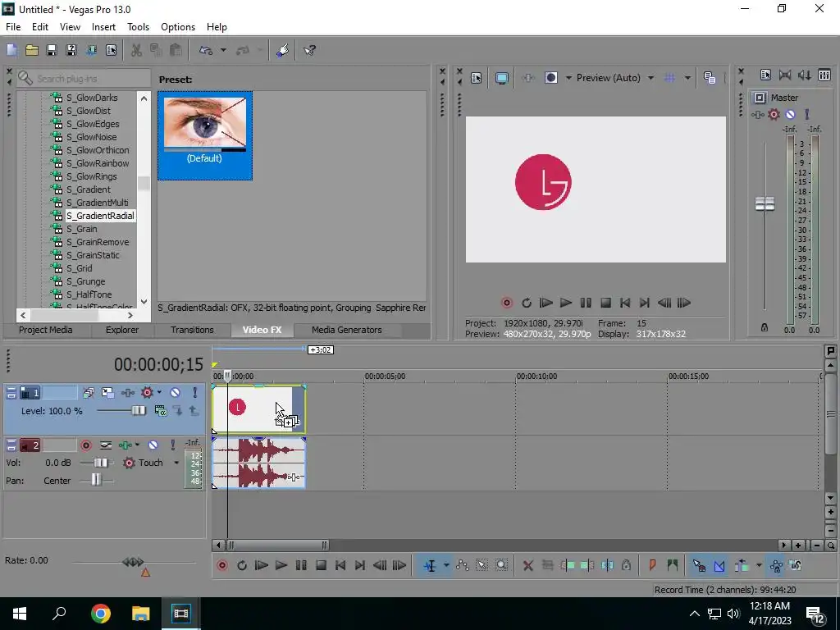
Task: Click the New project icon
Action: point(11,50)
